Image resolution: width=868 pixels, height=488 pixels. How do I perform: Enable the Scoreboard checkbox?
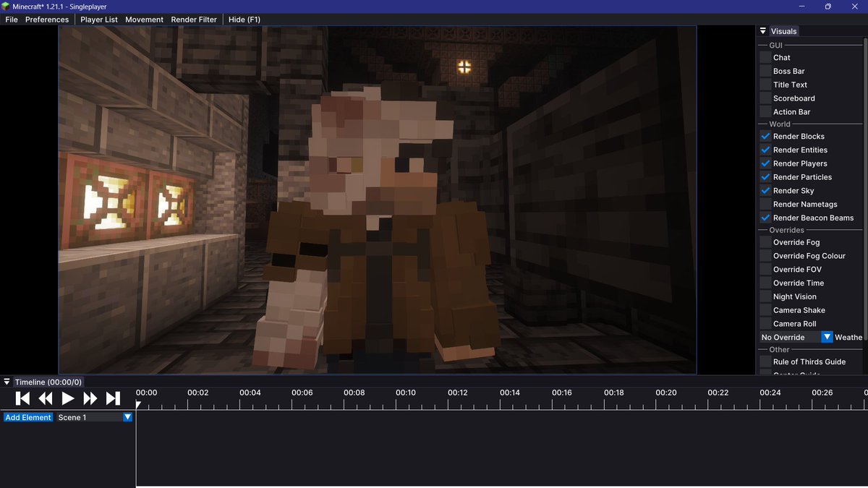click(x=765, y=98)
